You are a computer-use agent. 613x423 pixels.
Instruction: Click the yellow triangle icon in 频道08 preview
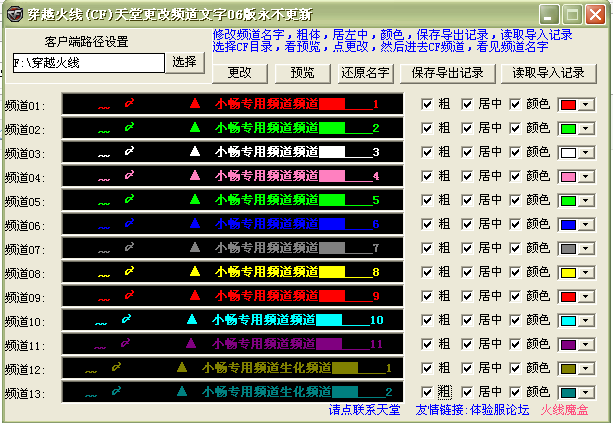[195, 271]
